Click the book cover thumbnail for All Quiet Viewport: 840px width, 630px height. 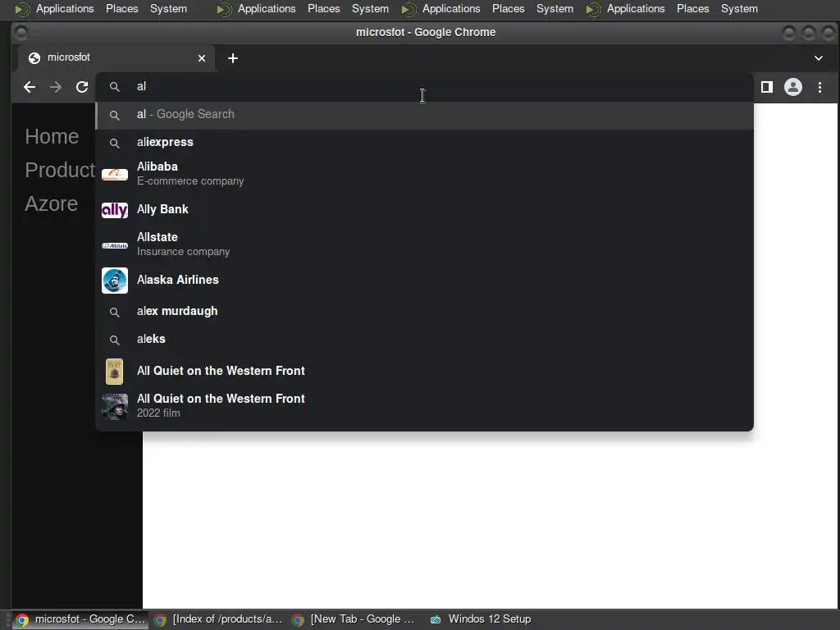click(114, 372)
